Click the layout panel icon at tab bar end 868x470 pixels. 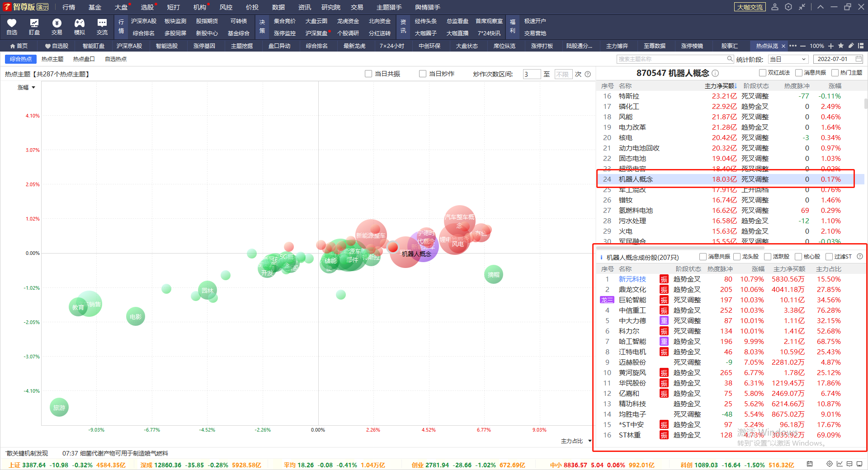861,46
